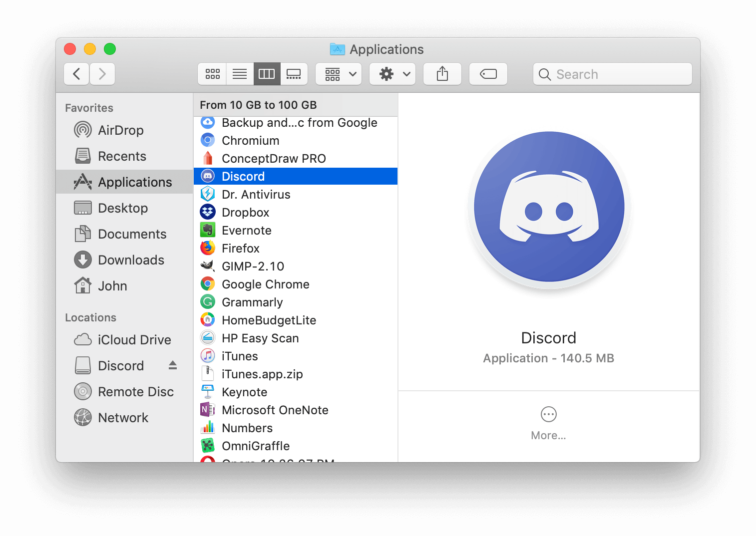The width and height of the screenshot is (756, 536).
Task: Select the Chromium file name
Action: (251, 141)
